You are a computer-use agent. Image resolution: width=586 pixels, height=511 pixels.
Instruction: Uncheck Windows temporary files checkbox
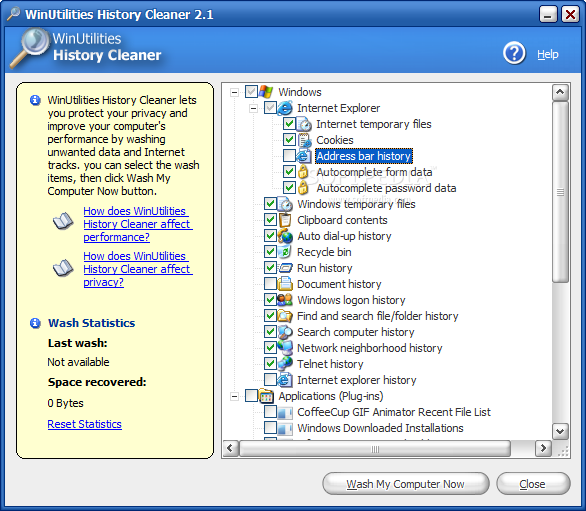(270, 203)
